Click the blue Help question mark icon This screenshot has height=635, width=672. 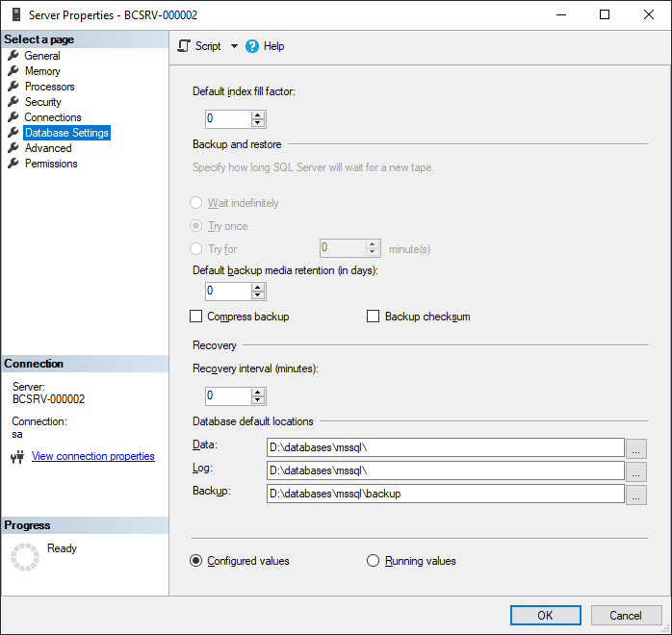[252, 46]
